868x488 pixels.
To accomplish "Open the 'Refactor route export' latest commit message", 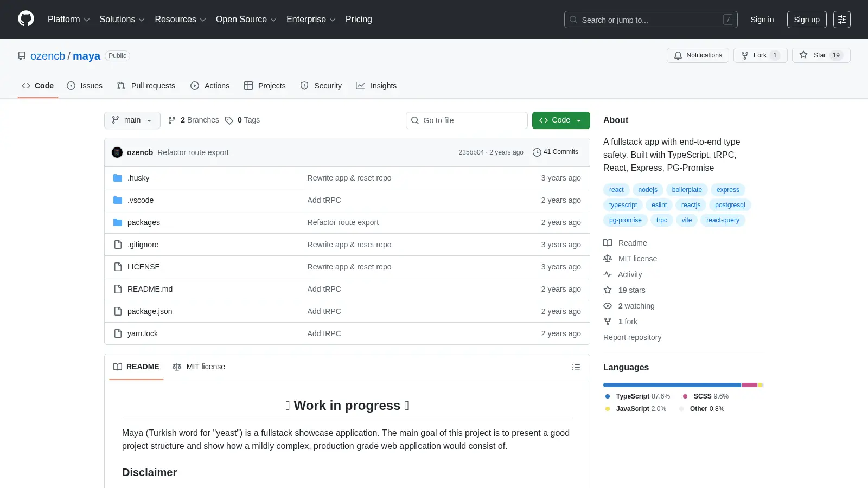I will point(193,152).
